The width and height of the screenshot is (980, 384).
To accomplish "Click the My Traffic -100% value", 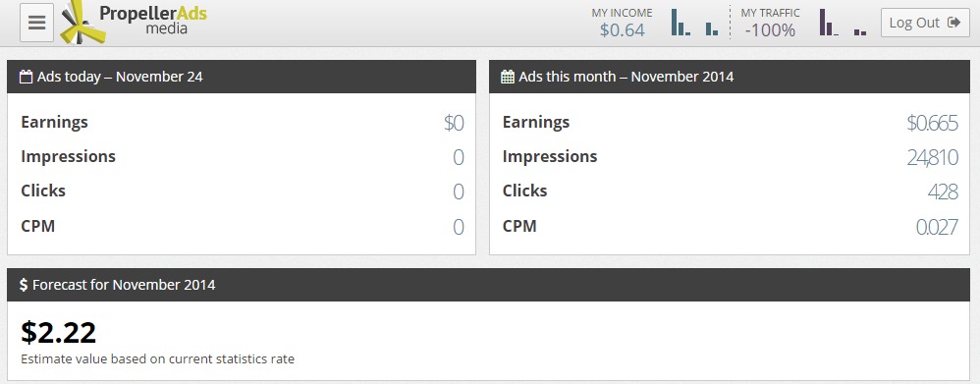I will pyautogui.click(x=770, y=30).
